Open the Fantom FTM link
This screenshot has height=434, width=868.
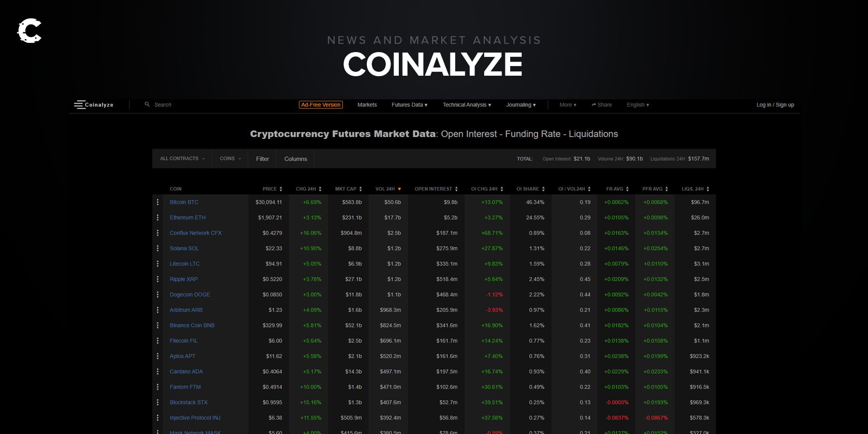tap(185, 387)
